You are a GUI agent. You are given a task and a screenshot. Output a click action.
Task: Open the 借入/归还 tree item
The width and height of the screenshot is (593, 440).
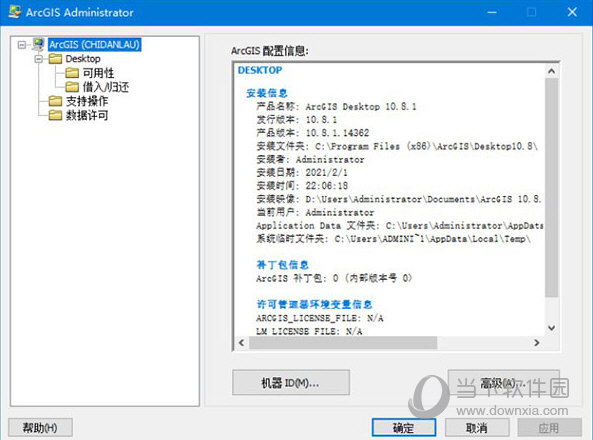point(106,87)
